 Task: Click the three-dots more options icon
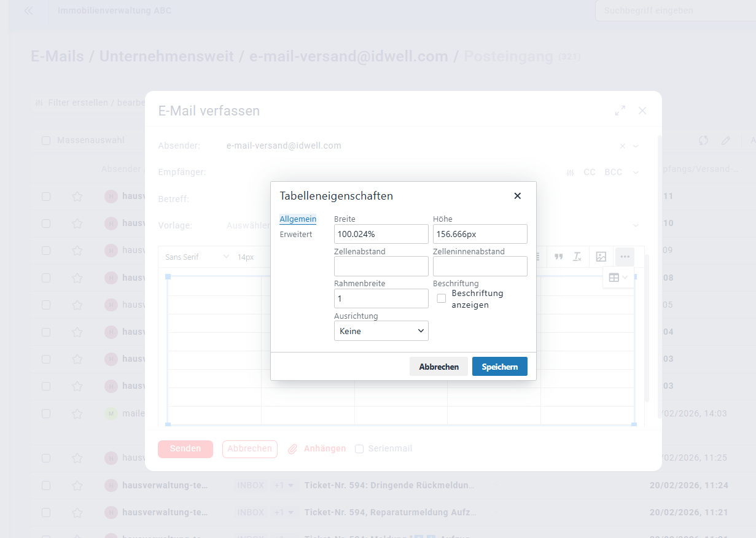coord(625,257)
